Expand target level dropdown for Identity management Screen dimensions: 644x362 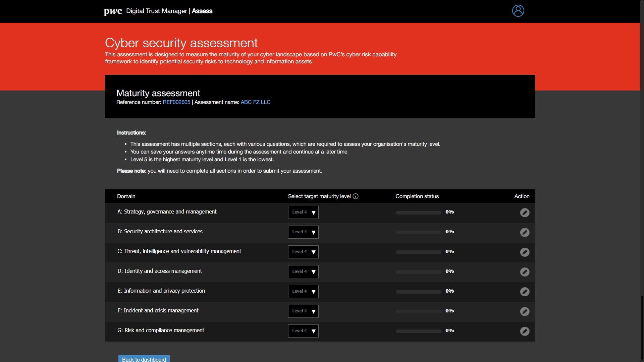coord(303,271)
